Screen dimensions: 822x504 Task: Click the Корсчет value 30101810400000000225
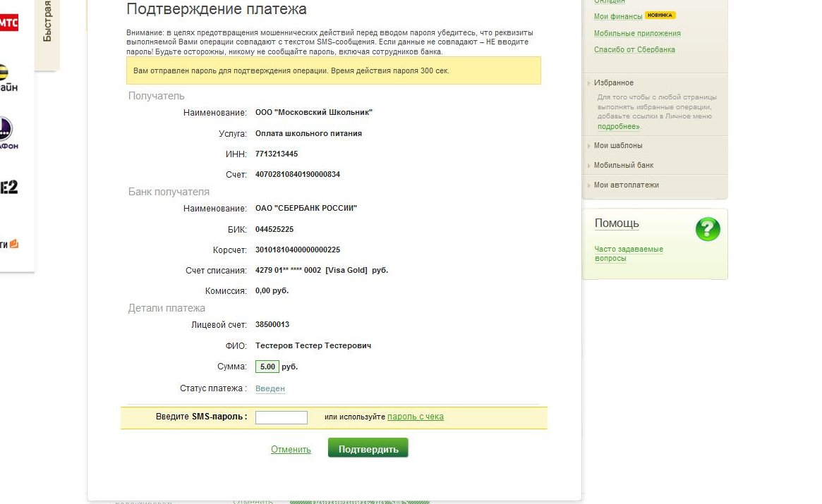pos(298,250)
